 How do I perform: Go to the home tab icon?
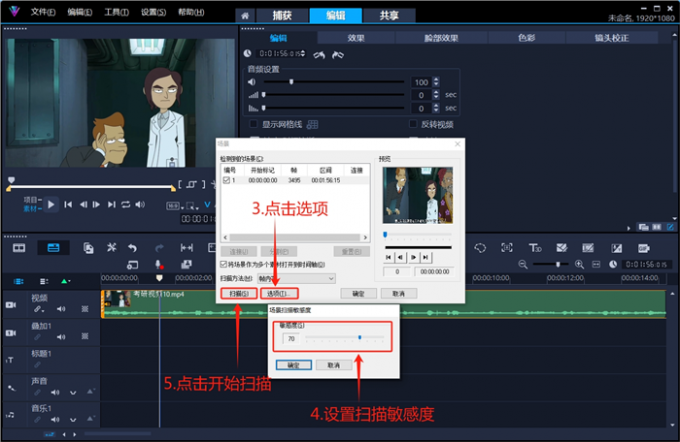(x=245, y=16)
